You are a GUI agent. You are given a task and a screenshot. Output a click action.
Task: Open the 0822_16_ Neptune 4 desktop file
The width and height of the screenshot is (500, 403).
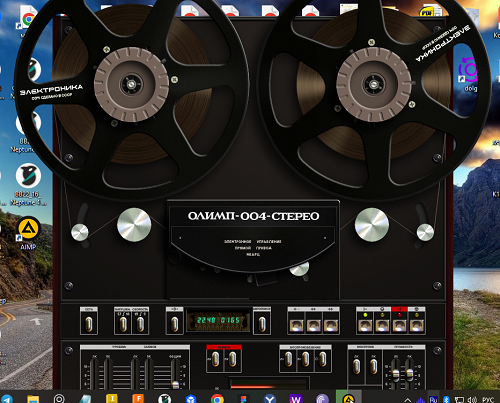(28, 185)
